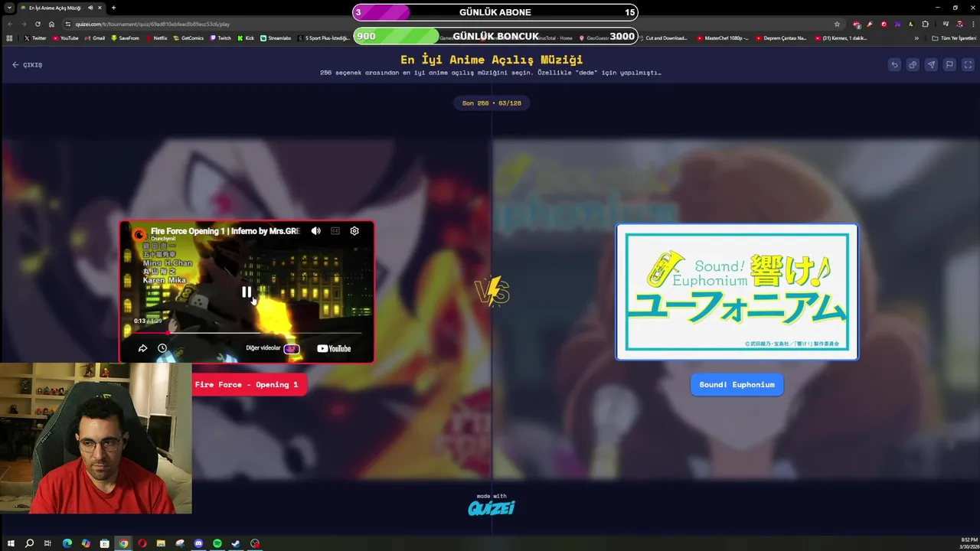Click the Quizei logo at the bottom

click(x=492, y=507)
